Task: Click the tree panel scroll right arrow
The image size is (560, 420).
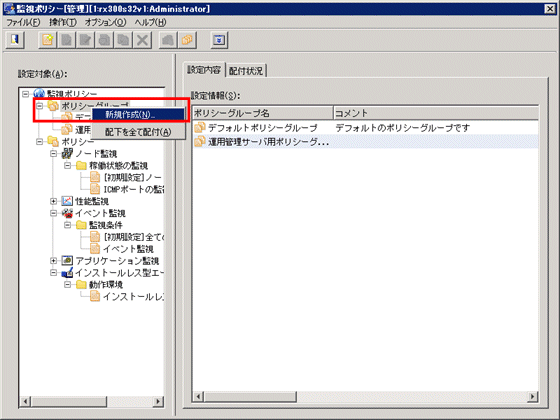Action: (x=158, y=401)
